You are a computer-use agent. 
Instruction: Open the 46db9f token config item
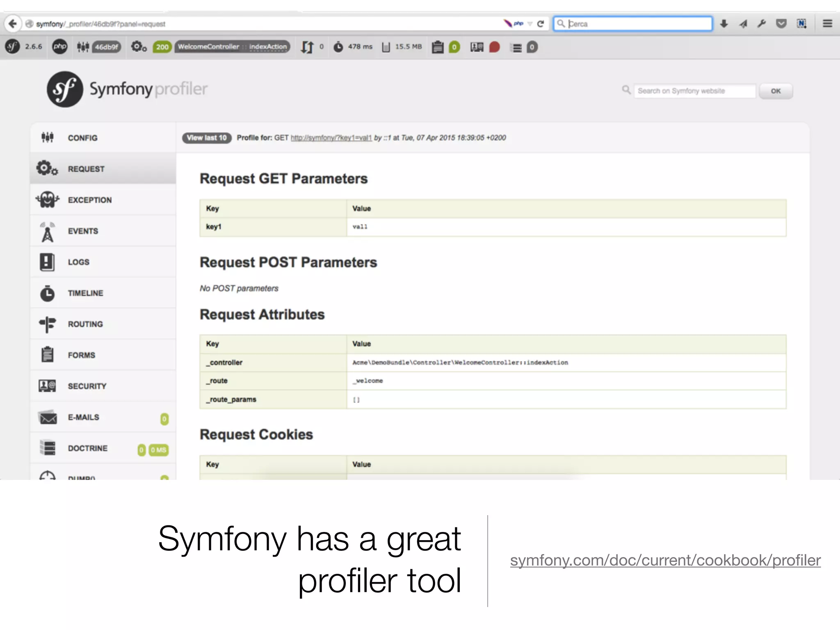tap(99, 47)
